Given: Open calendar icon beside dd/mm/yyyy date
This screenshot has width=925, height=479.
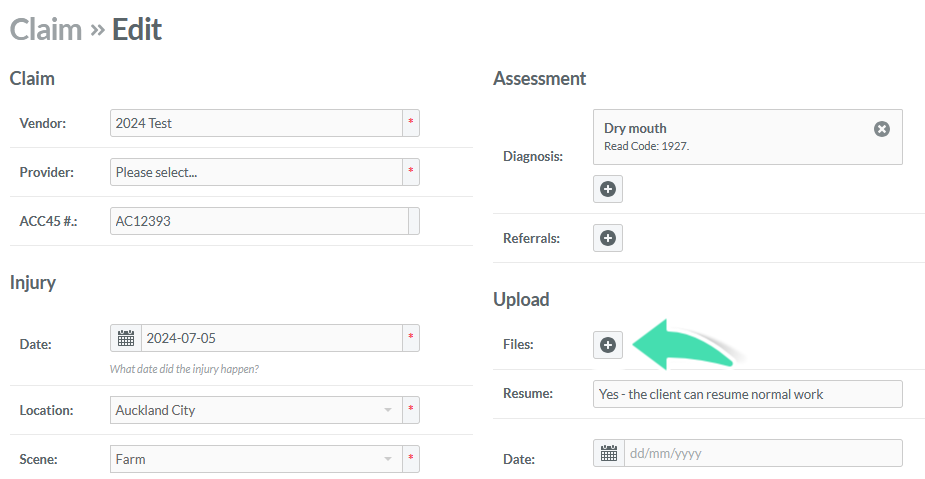Looking at the screenshot, I should [x=609, y=453].
